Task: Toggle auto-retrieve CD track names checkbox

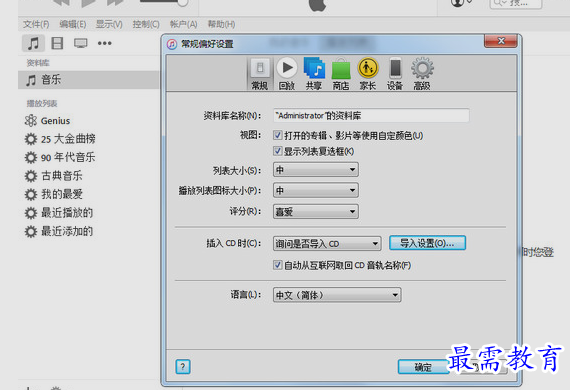Action: [x=277, y=265]
